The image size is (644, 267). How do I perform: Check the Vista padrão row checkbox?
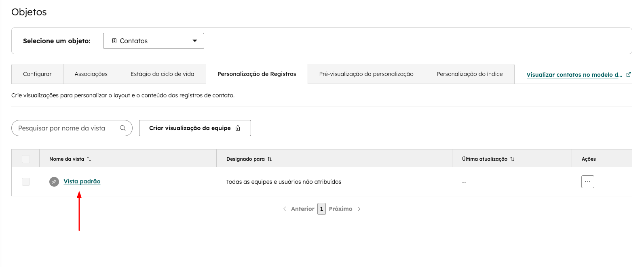click(x=26, y=182)
